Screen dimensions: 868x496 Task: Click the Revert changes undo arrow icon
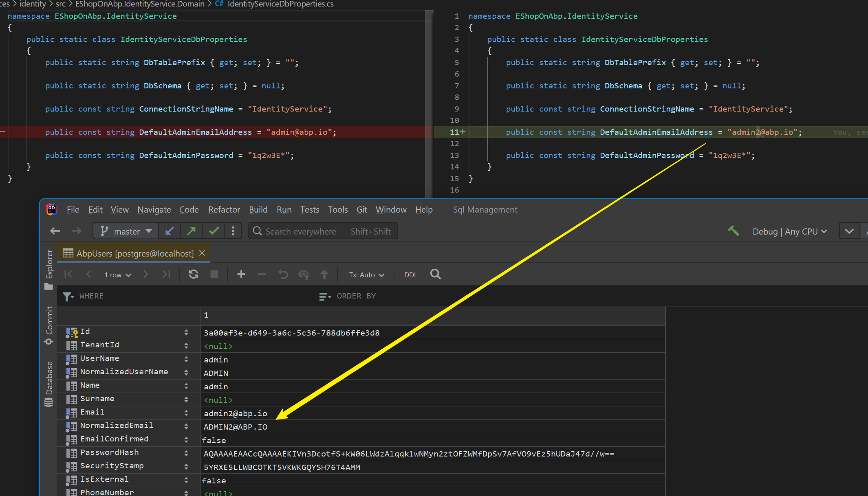click(x=283, y=274)
